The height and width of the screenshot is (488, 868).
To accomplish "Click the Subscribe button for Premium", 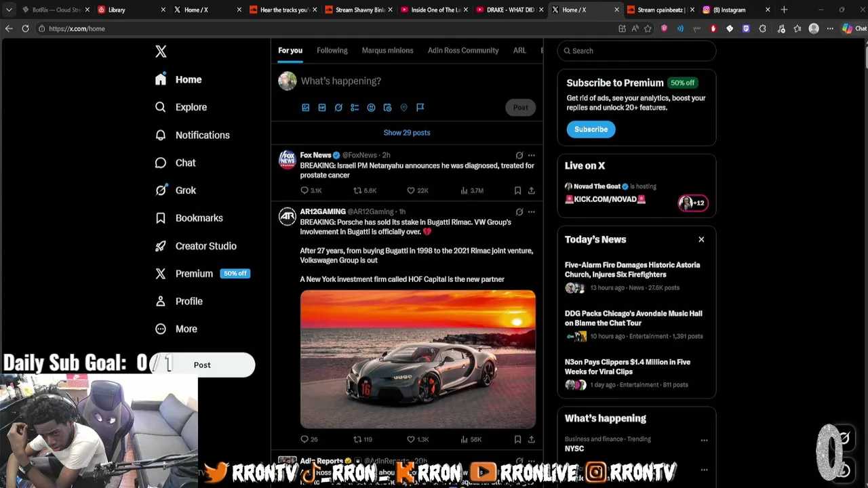I will 591,129.
